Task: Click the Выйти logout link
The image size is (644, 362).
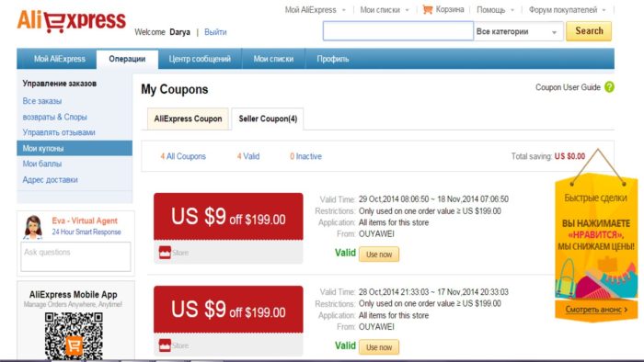Action: [x=215, y=32]
